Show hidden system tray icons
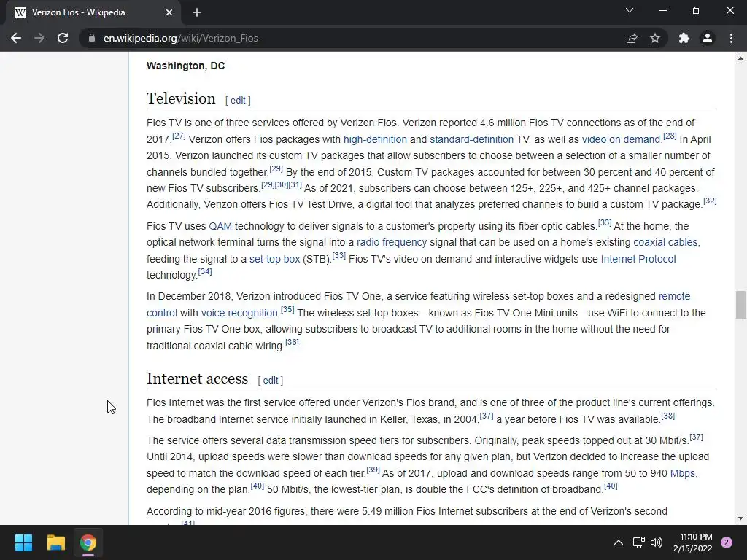The image size is (747, 560). click(x=619, y=542)
